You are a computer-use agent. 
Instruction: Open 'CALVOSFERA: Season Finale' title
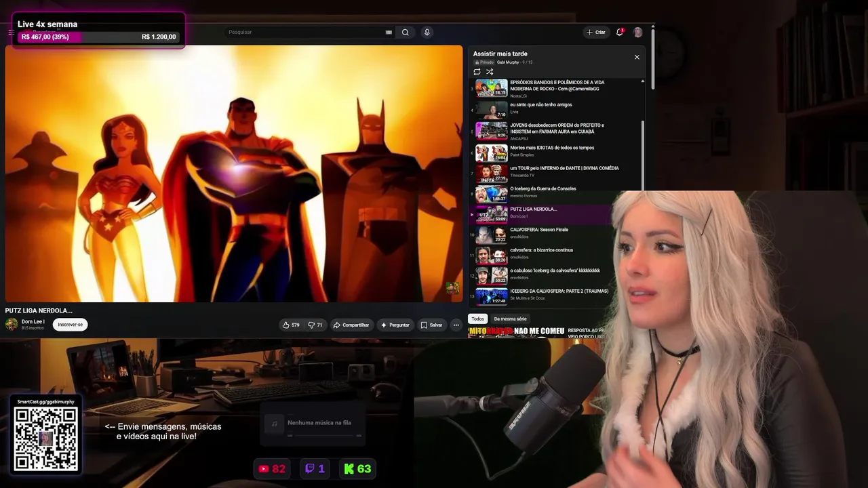click(539, 230)
